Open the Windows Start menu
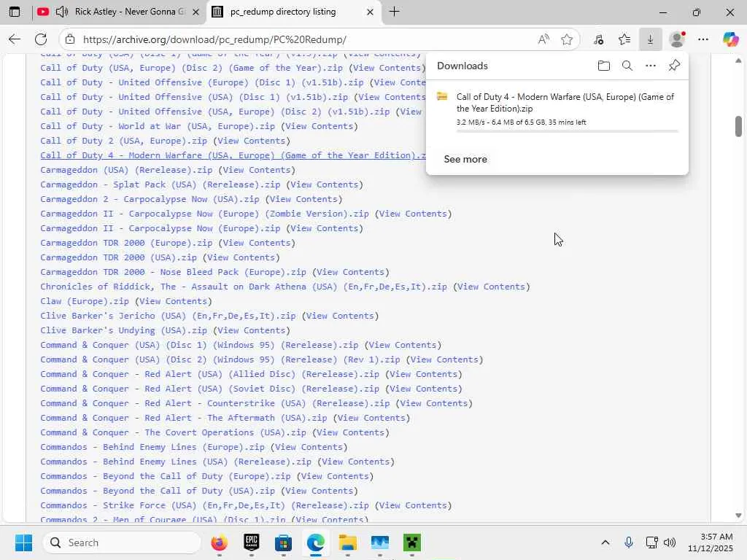The image size is (747, 560). 23,542
